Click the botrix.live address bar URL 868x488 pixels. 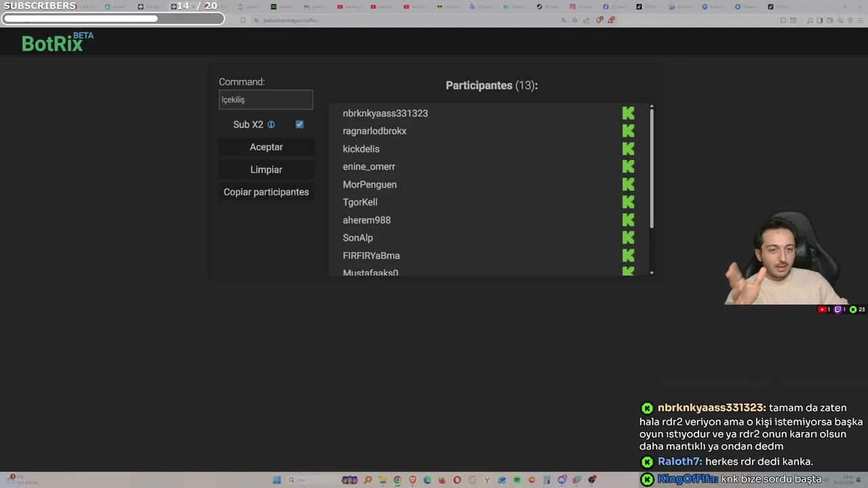pos(291,20)
